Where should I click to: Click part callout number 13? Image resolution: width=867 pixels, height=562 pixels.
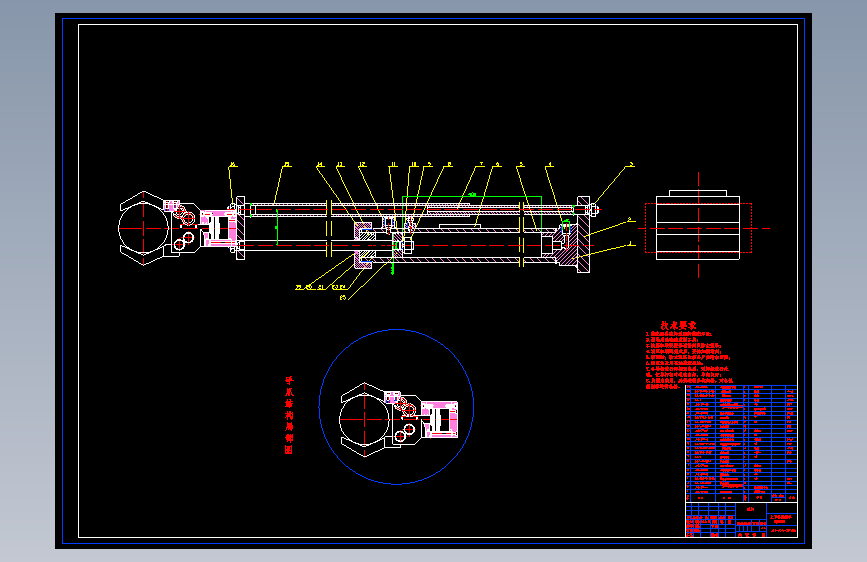tap(340, 164)
